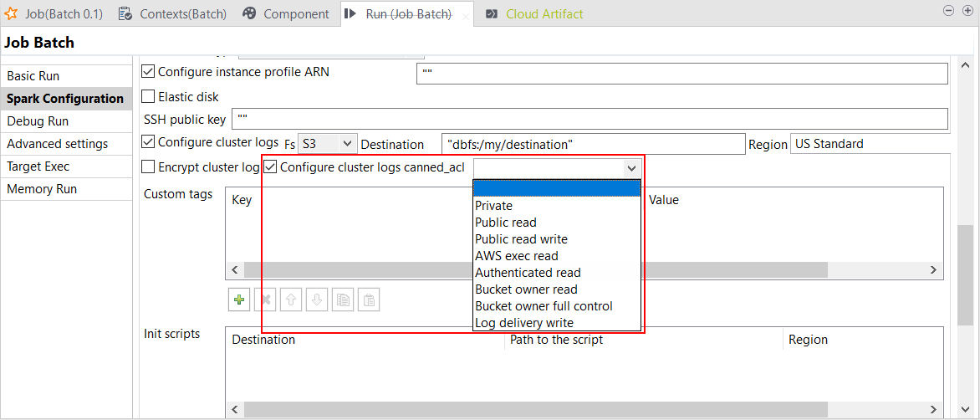Screen dimensions: 980x420
Task: Click the copy rows icon under Custom tags
Action: 342,300
